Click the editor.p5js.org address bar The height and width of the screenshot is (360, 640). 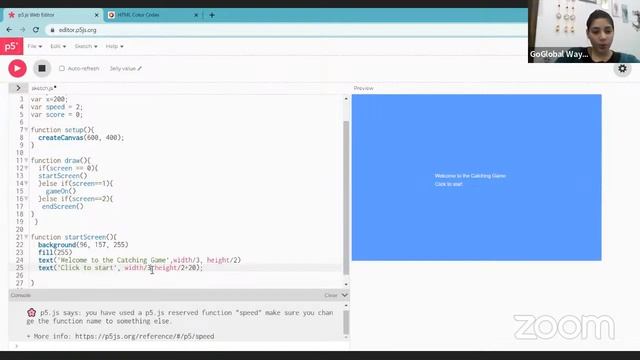click(x=286, y=30)
